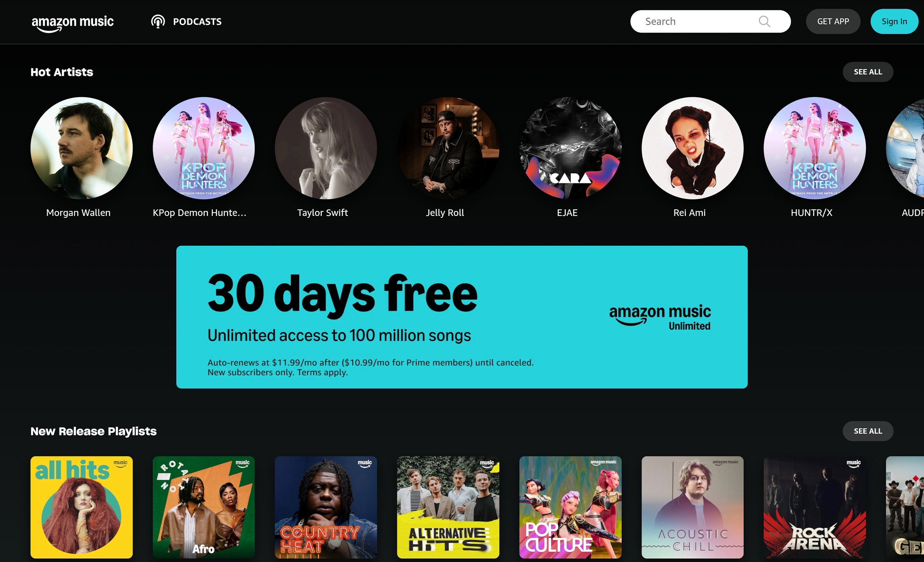
Task: Open Morgan Wallen artist picture
Action: pos(81,148)
